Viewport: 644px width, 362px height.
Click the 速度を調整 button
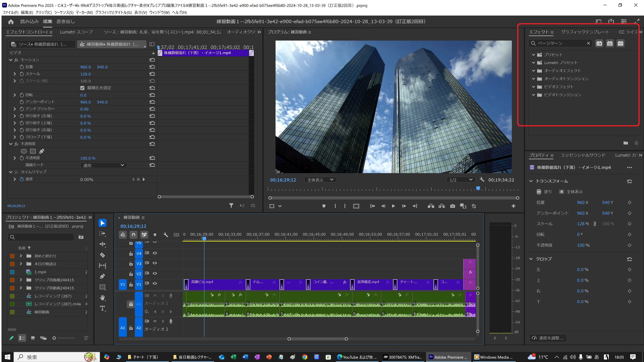click(x=548, y=338)
